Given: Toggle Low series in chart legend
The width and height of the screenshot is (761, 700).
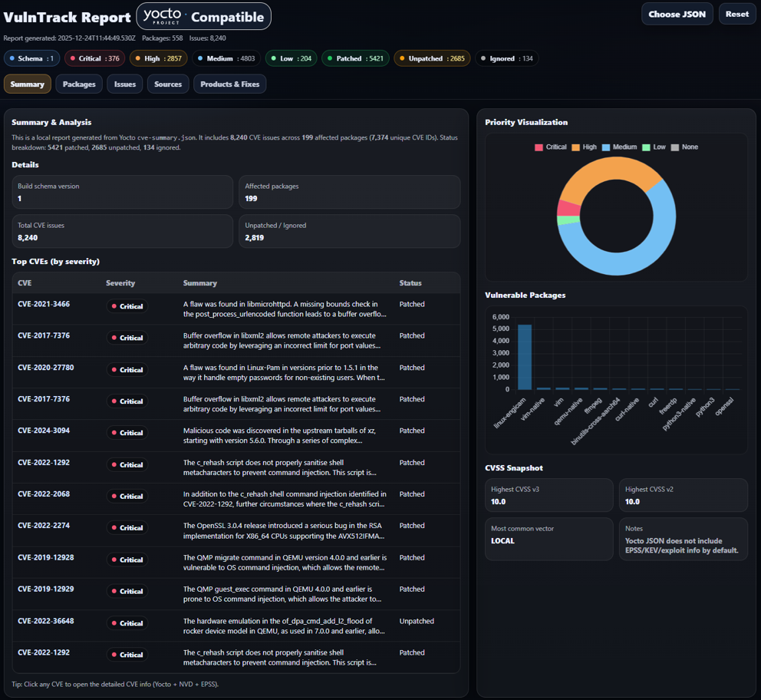Looking at the screenshot, I should 654,147.
